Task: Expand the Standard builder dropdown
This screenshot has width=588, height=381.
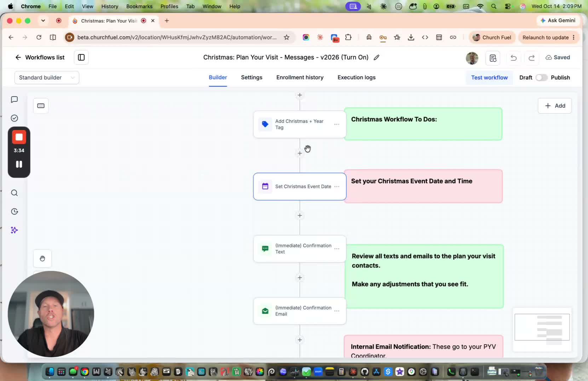Action: click(47, 77)
